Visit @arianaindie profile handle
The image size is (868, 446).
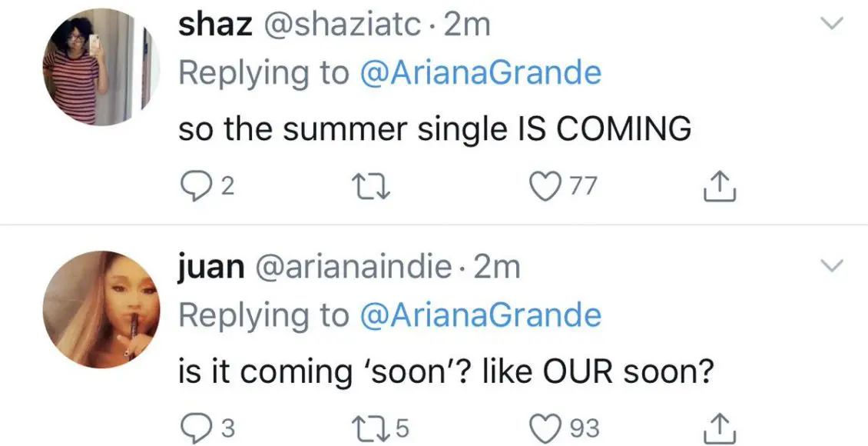356,268
